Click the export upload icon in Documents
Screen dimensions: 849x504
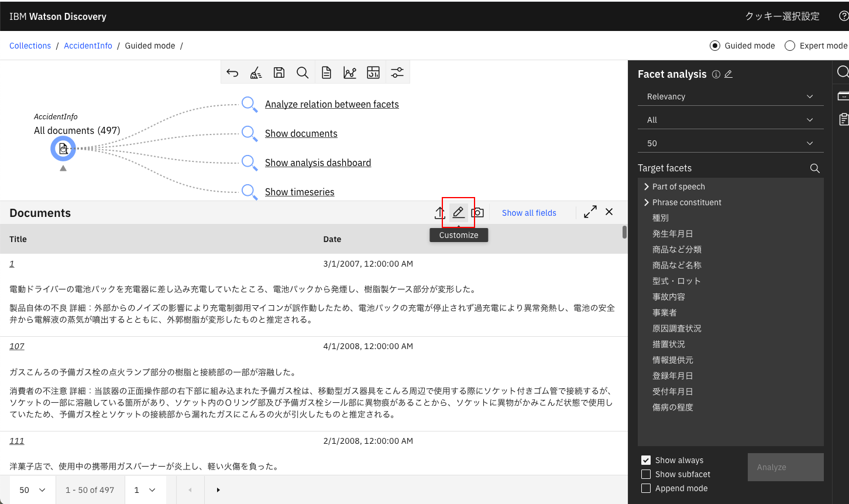coord(440,213)
